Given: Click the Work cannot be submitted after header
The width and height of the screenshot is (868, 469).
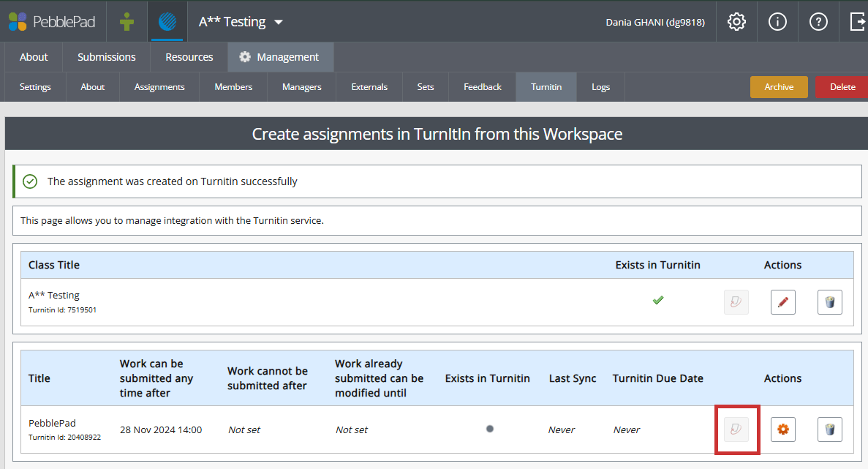Looking at the screenshot, I should click(x=268, y=378).
